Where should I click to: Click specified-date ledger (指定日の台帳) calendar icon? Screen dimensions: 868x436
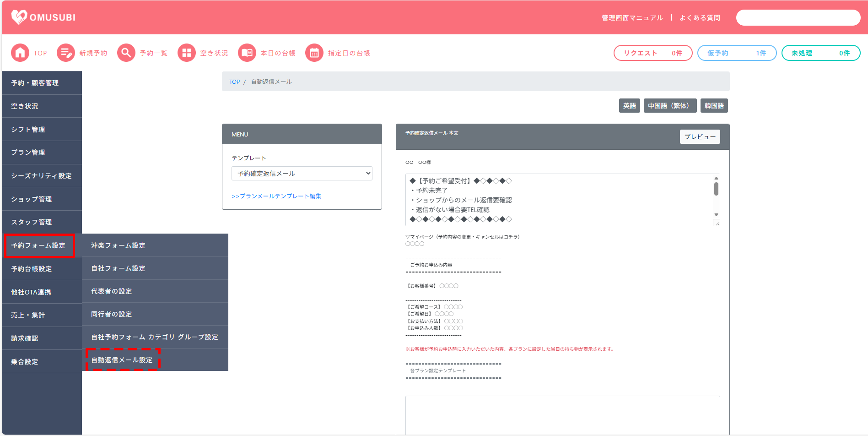coord(314,53)
